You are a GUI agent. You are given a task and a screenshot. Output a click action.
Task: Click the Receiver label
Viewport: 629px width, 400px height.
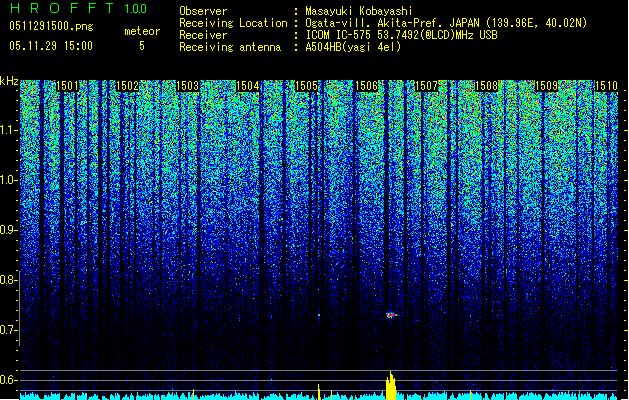203,35
